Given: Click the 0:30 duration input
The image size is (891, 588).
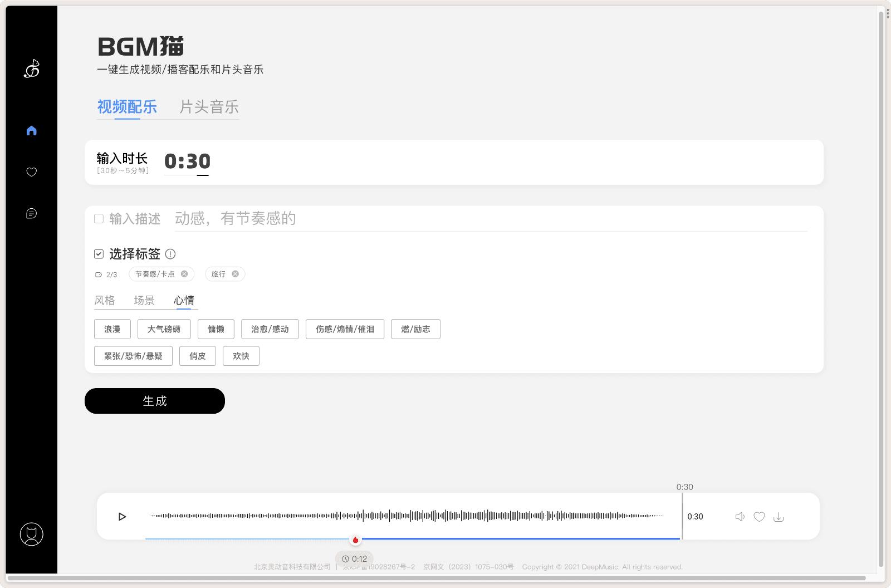Looking at the screenshot, I should 187,161.
